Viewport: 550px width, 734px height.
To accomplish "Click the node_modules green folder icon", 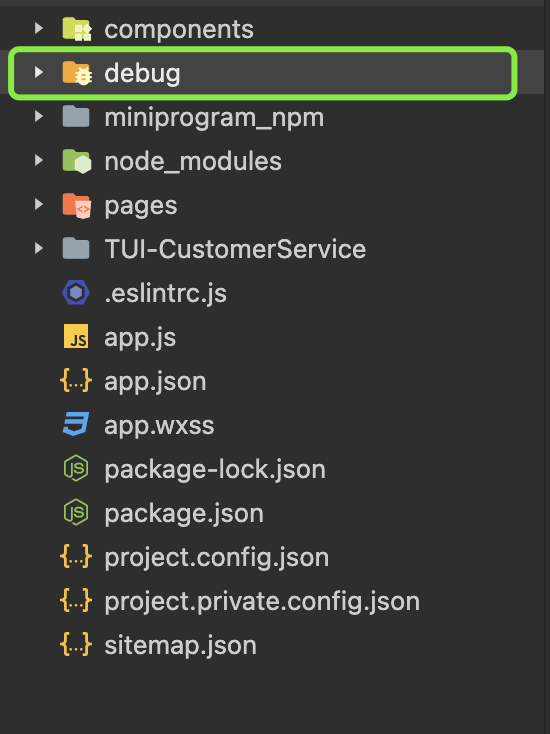I will [x=77, y=161].
